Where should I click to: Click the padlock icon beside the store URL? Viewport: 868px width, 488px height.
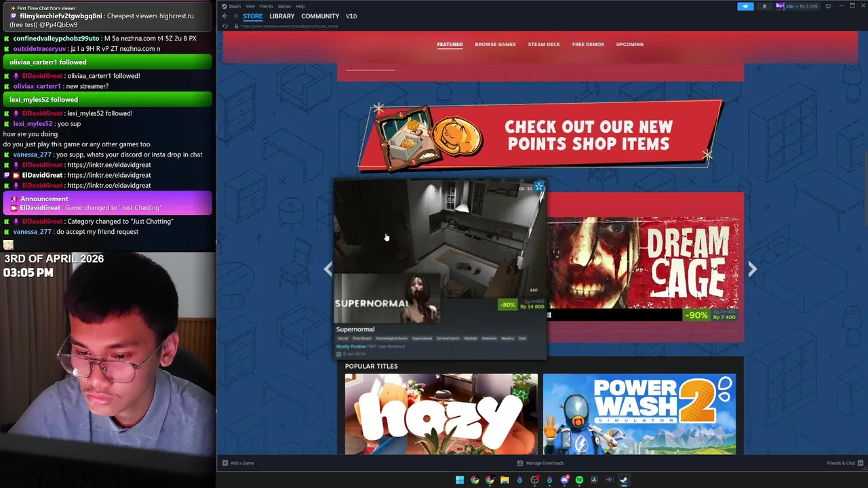[236, 26]
